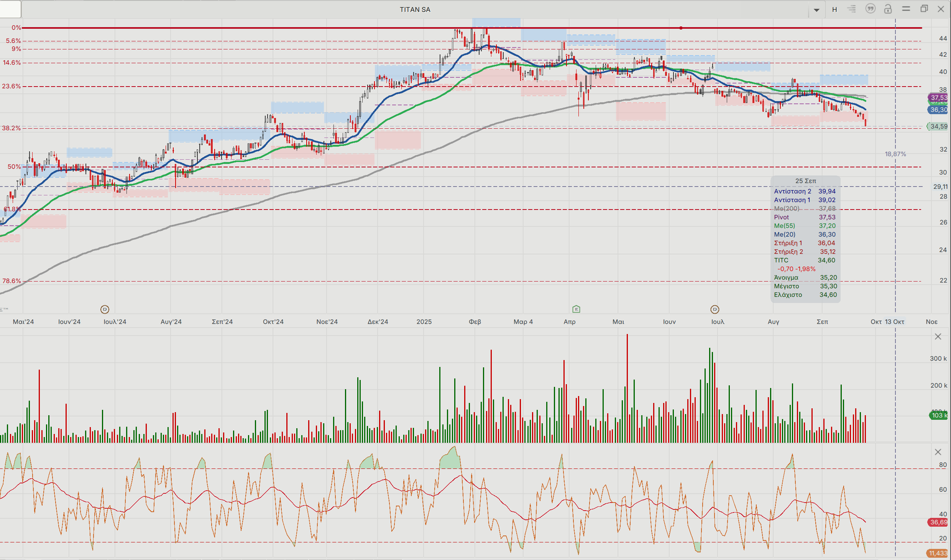Close the volume indicator panel
951x560 pixels.
[938, 337]
